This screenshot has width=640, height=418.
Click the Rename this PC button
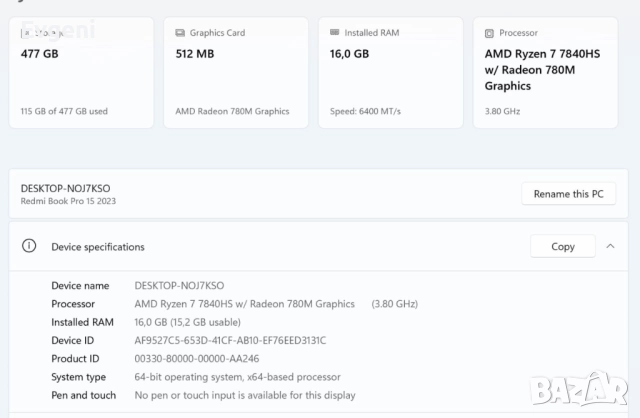569,194
